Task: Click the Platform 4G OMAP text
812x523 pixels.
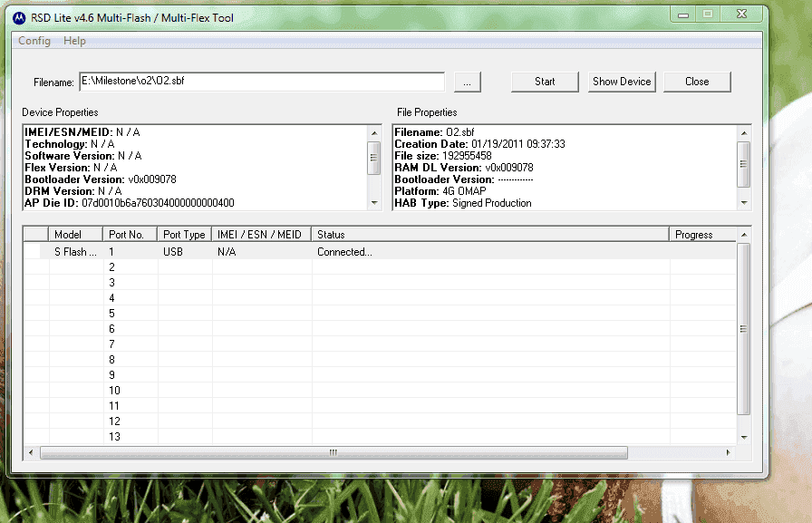Action: point(440,191)
